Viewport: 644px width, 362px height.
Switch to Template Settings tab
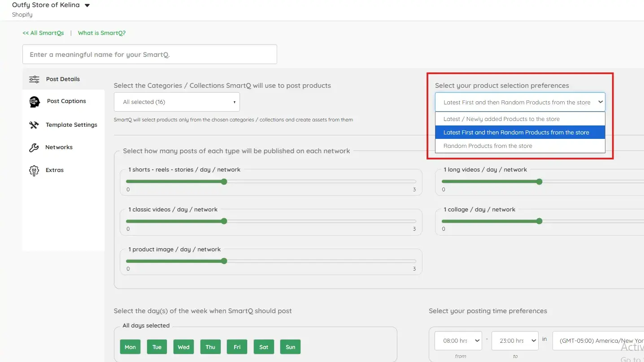tap(63, 125)
